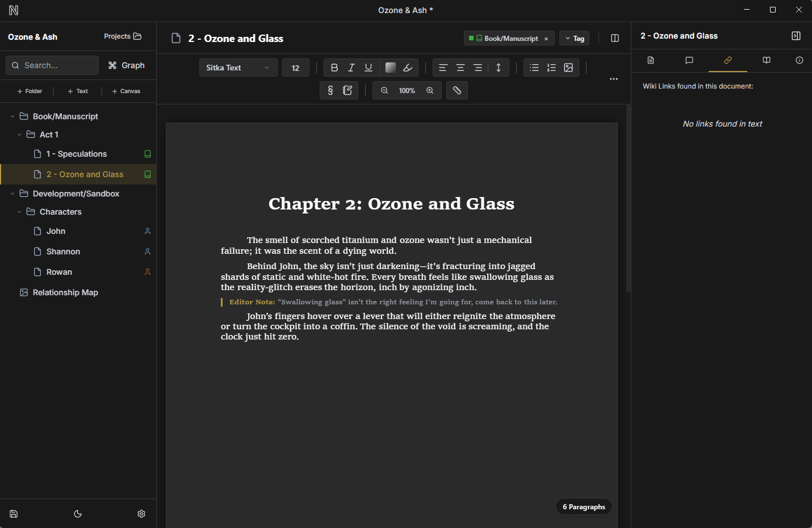Toggle dark mode with the moon icon

click(x=78, y=514)
